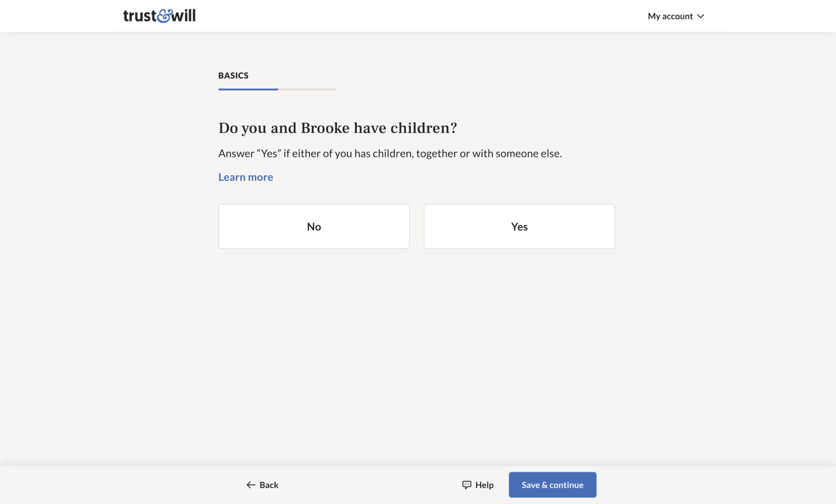Click the trust&will logo

tap(159, 16)
